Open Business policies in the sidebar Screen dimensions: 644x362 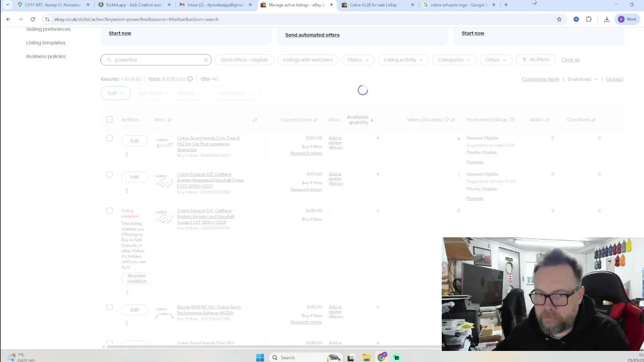(x=46, y=56)
